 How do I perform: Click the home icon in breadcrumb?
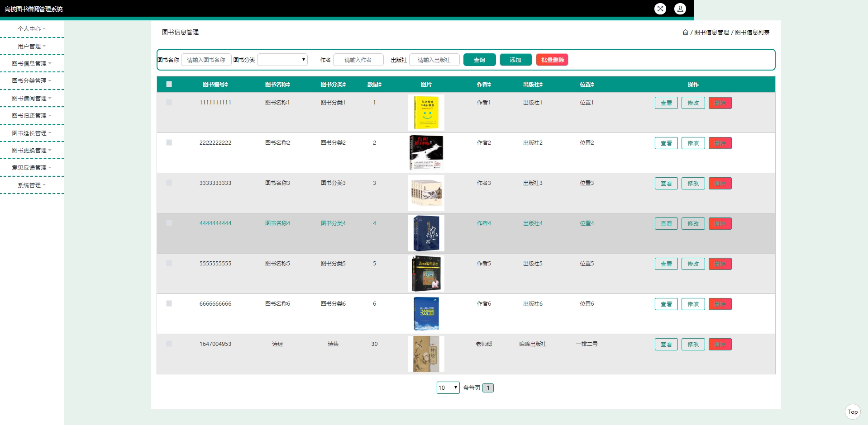pyautogui.click(x=685, y=32)
